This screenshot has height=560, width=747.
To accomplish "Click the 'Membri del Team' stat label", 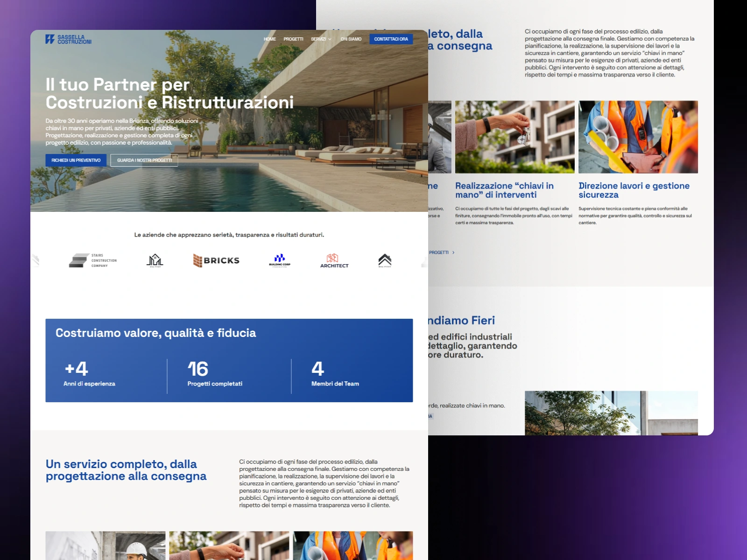I will point(335,384).
